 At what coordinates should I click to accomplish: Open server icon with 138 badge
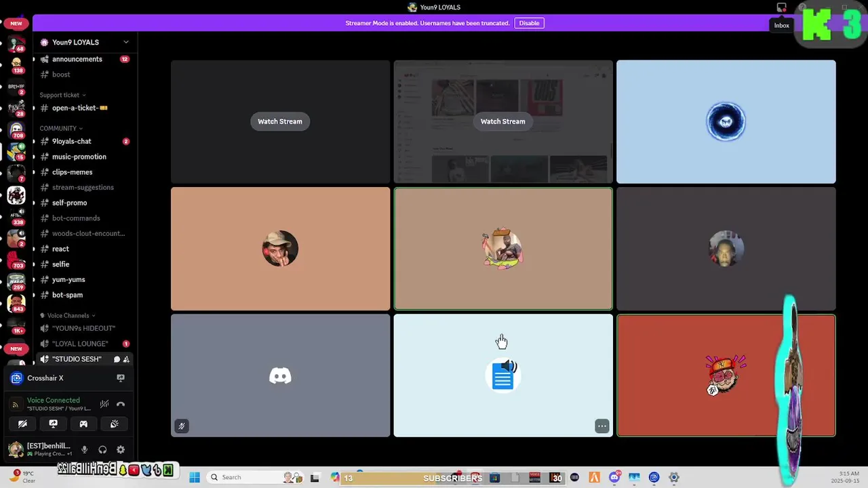[16, 64]
